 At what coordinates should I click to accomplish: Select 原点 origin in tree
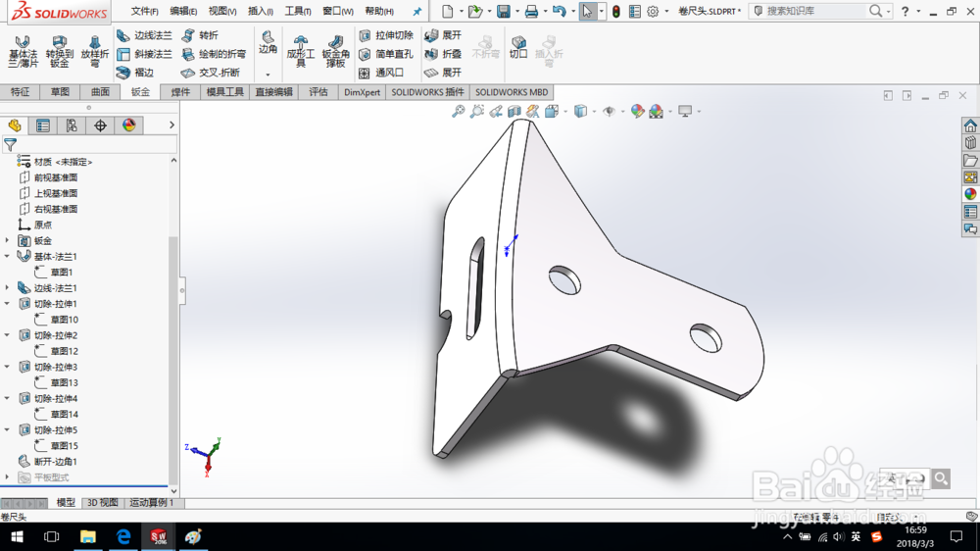(x=35, y=225)
